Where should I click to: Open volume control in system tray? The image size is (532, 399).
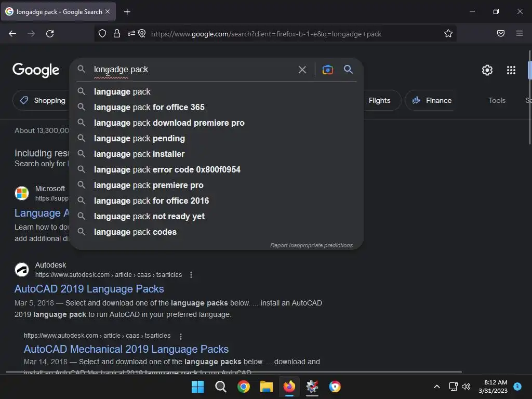466,387
